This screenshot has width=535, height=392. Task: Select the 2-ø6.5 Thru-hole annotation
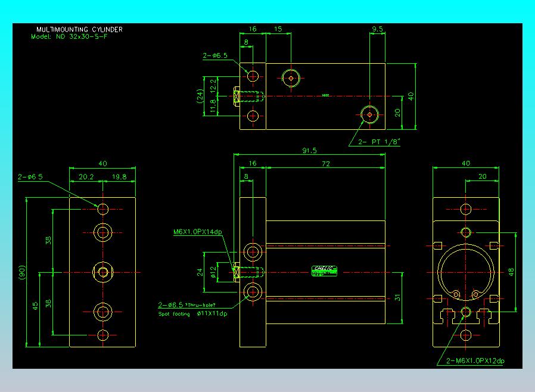tap(186, 304)
